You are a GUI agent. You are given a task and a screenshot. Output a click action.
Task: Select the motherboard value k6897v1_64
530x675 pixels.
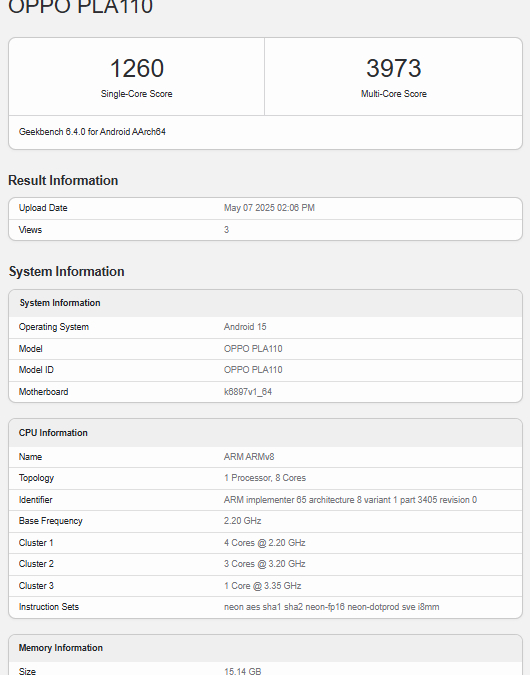point(248,392)
